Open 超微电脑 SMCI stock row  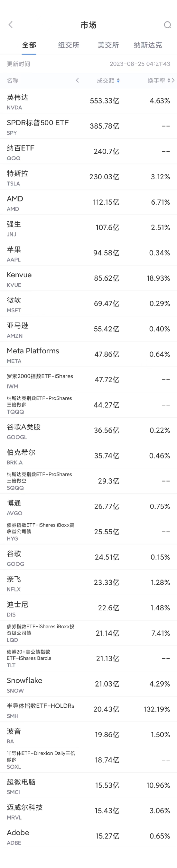(x=88, y=785)
